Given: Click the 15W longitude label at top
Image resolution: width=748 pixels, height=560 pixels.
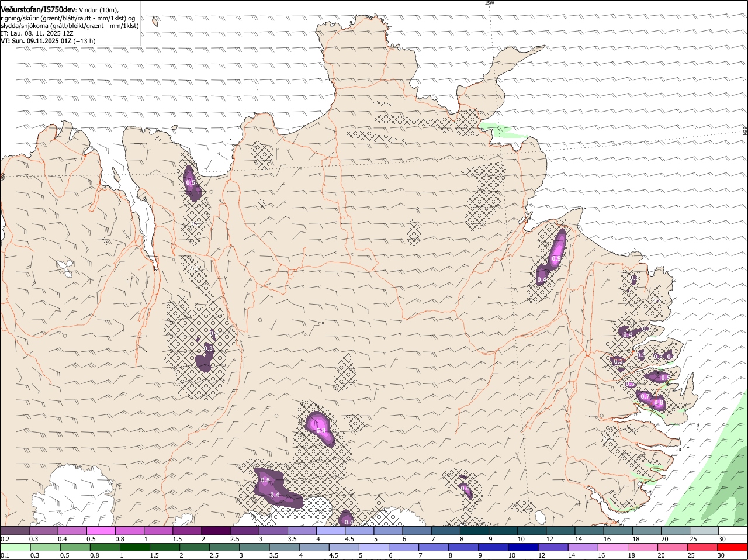Looking at the screenshot, I should [x=489, y=3].
